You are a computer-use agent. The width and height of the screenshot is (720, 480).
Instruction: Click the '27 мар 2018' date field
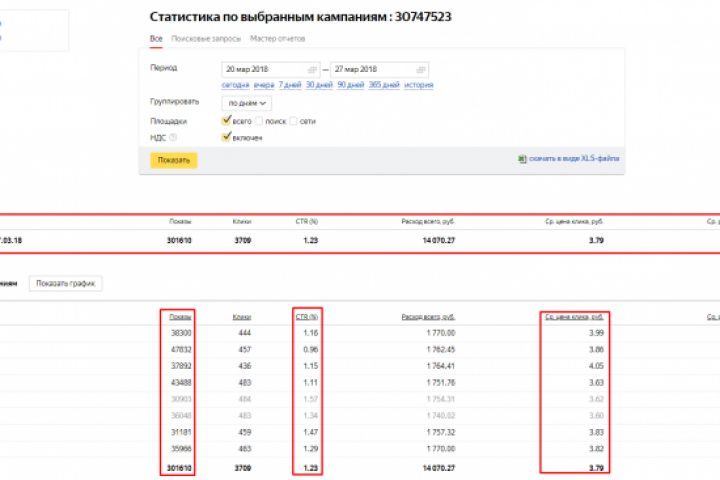click(379, 69)
